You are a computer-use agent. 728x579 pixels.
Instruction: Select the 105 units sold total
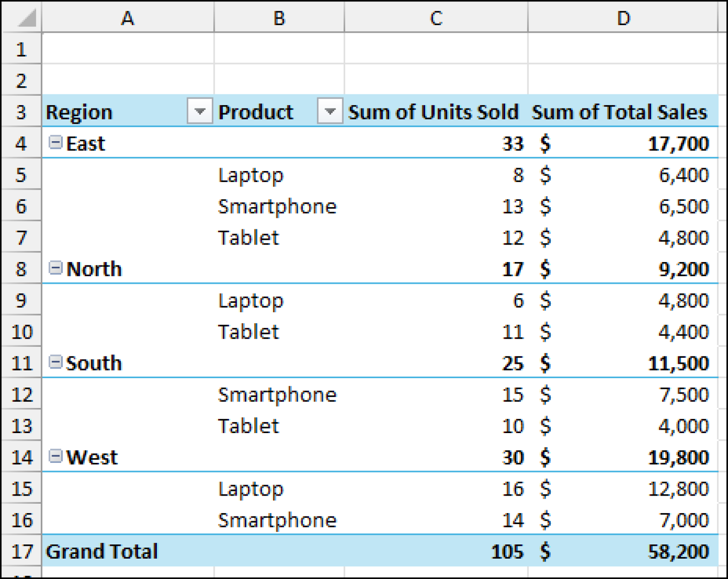click(x=508, y=551)
